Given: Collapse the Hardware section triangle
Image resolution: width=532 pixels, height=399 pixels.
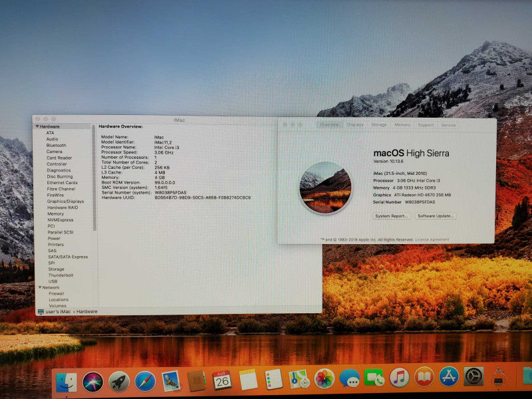Looking at the screenshot, I should pyautogui.click(x=37, y=126).
